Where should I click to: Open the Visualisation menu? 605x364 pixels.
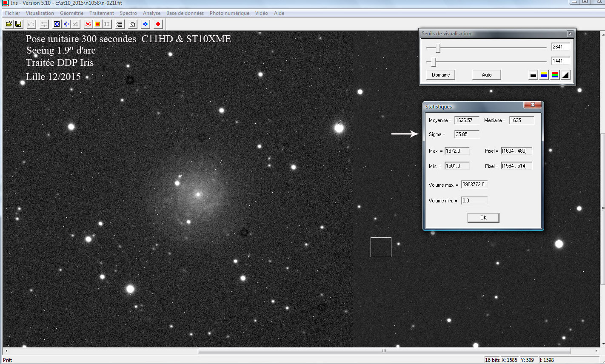(x=40, y=13)
